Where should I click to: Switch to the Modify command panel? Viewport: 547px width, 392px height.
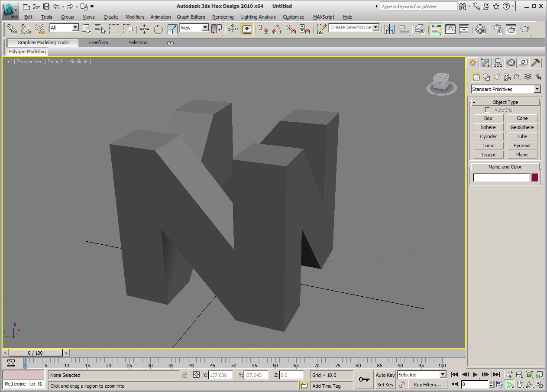click(486, 63)
